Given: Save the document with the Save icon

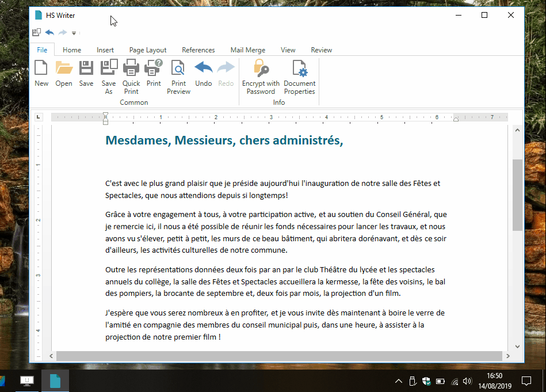Looking at the screenshot, I should [86, 73].
